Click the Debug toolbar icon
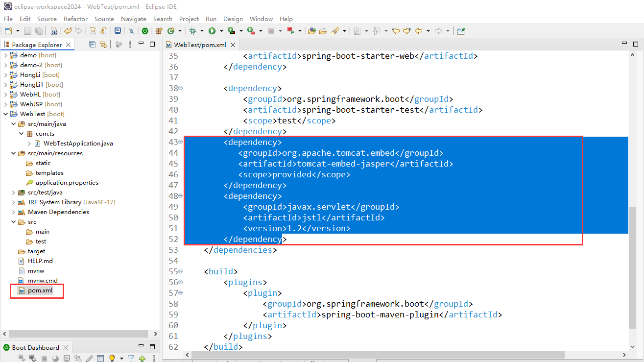Viewport: 644px width, 362px height. coord(192,30)
